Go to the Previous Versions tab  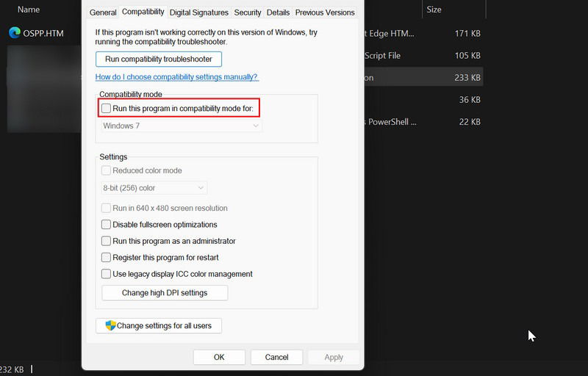[x=325, y=12]
